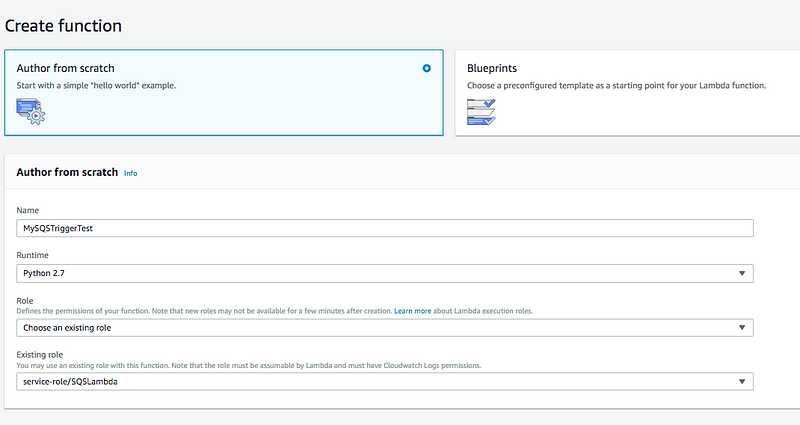
Task: Click the 'Choose a preconfigured template' description text
Action: coord(616,86)
